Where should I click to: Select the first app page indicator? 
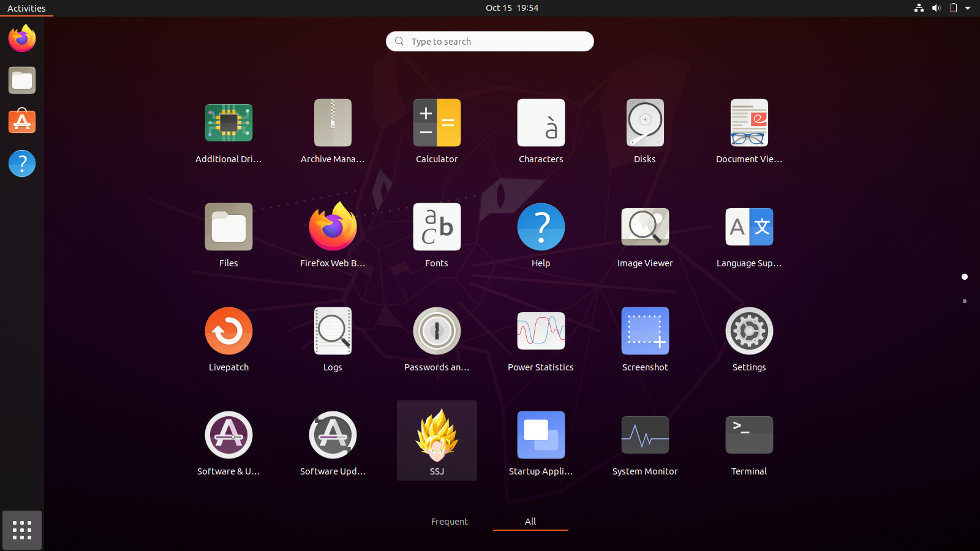[965, 277]
